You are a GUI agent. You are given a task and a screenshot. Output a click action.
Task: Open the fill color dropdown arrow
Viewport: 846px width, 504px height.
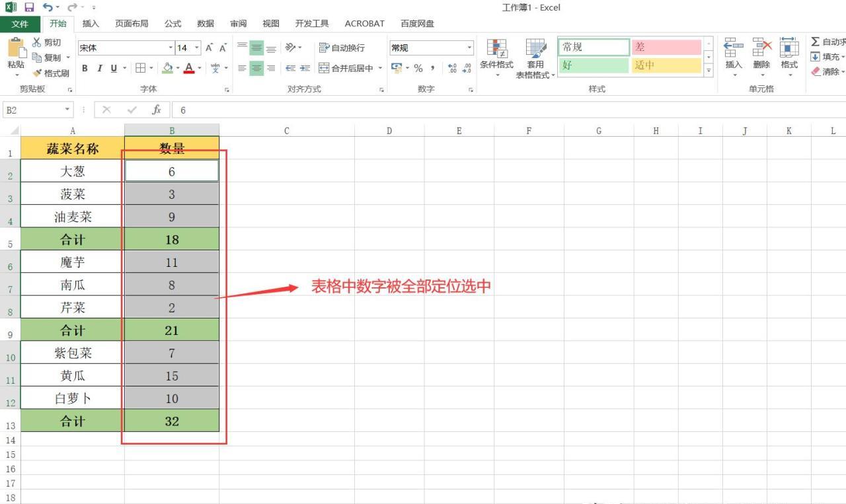pyautogui.click(x=178, y=68)
